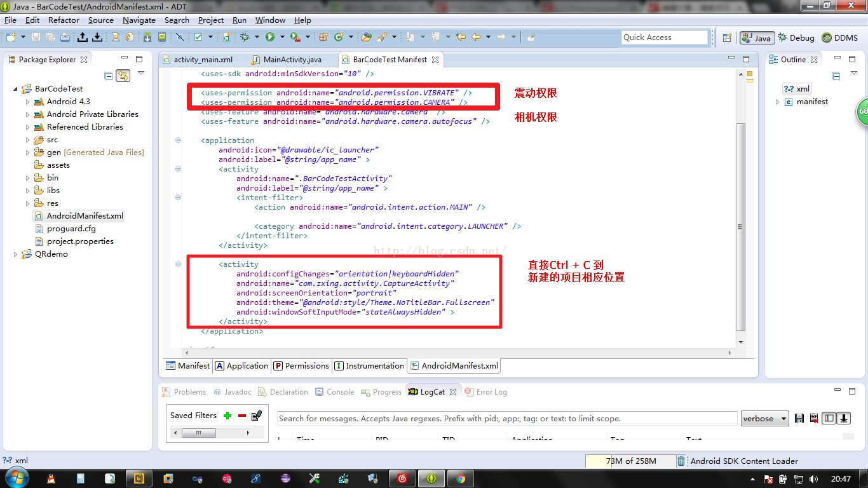Image resolution: width=868 pixels, height=488 pixels.
Task: Open the New wizard toolbar icon
Action: click(11, 37)
